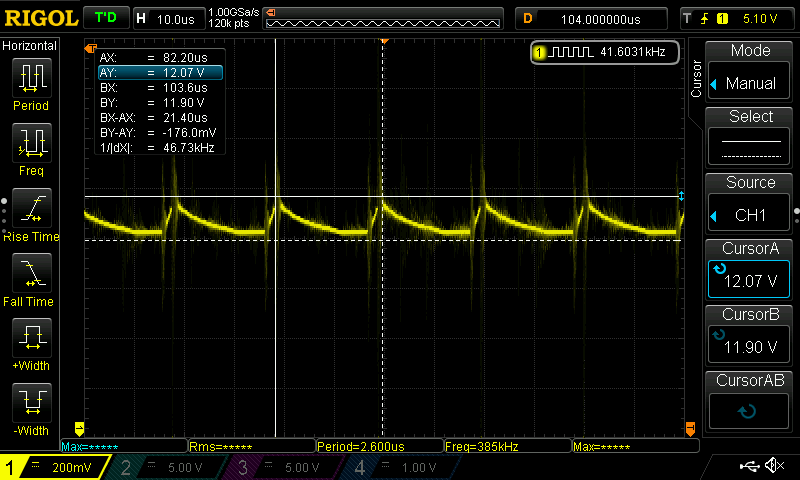This screenshot has height=480, width=800.
Task: Click the Period=2.600us measurement result
Action: pyautogui.click(x=361, y=447)
